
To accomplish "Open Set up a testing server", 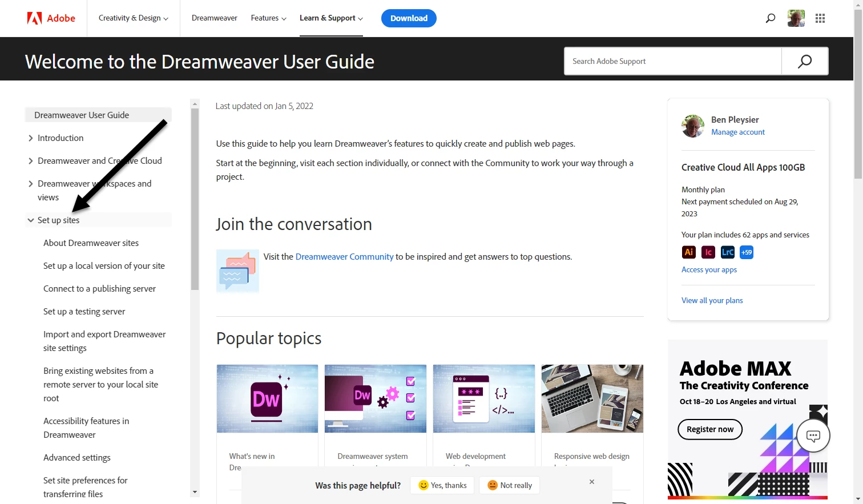I will click(84, 312).
